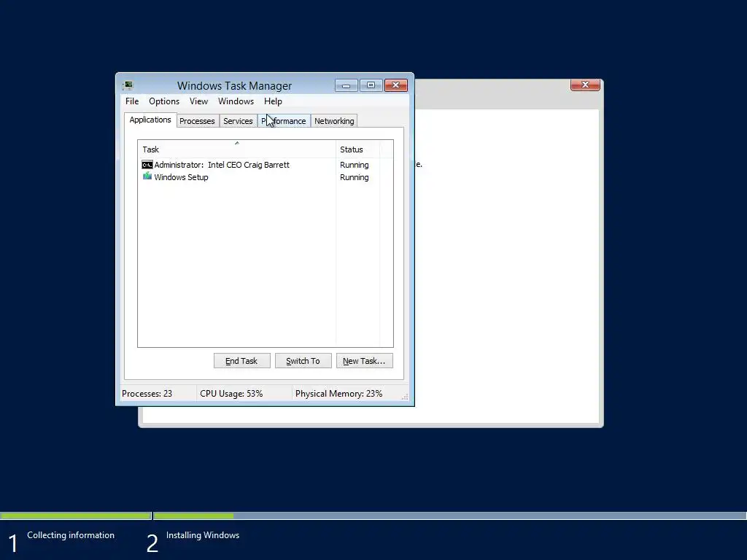Close the Windows Task Manager window
This screenshot has width=747, height=560.
pyautogui.click(x=396, y=85)
